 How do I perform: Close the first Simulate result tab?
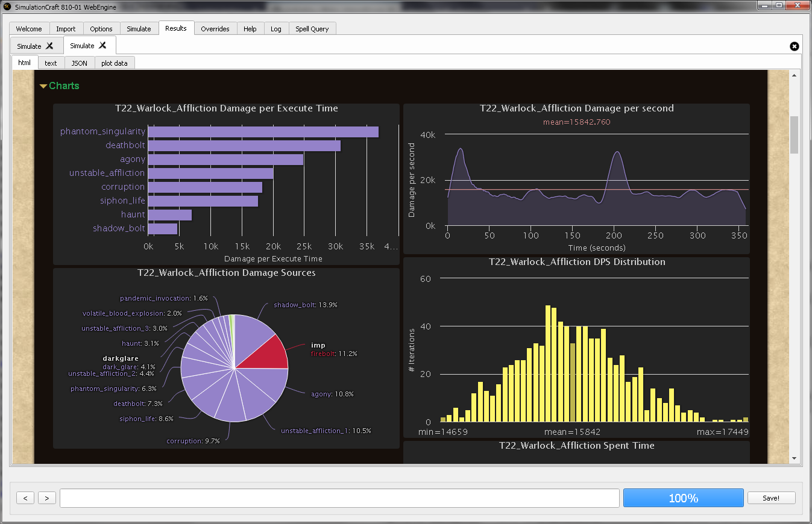click(x=49, y=46)
